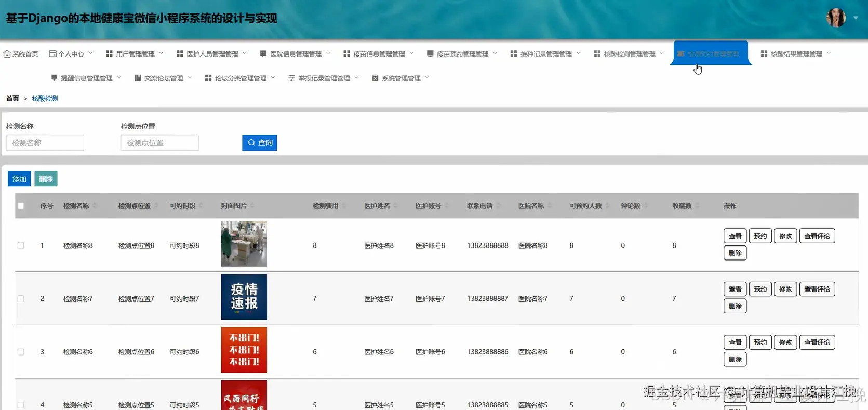Sort by the 封面图片 column arrows

click(x=252, y=206)
